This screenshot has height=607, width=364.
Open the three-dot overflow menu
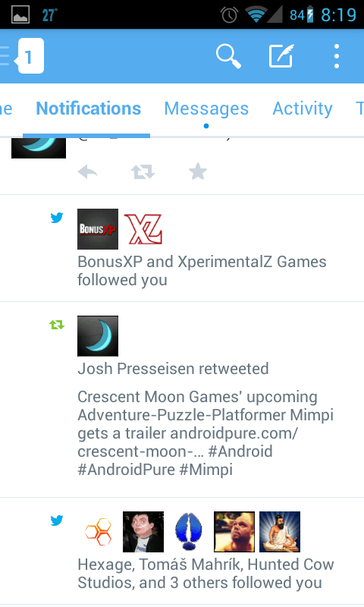click(337, 56)
